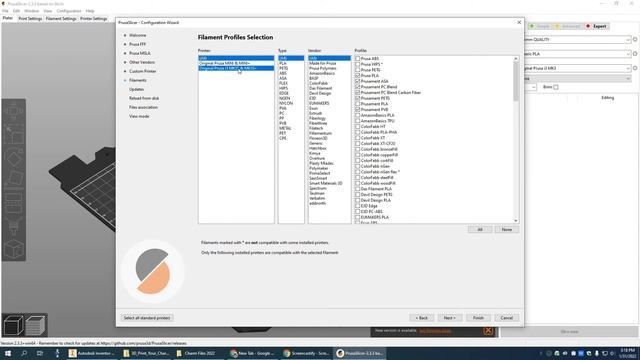Click filament preset edit gear icon

tap(635, 54)
